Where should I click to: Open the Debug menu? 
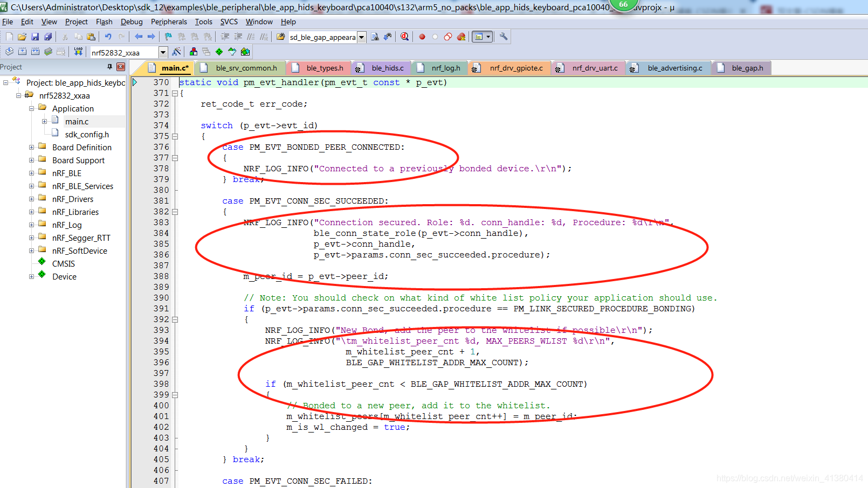pyautogui.click(x=132, y=22)
